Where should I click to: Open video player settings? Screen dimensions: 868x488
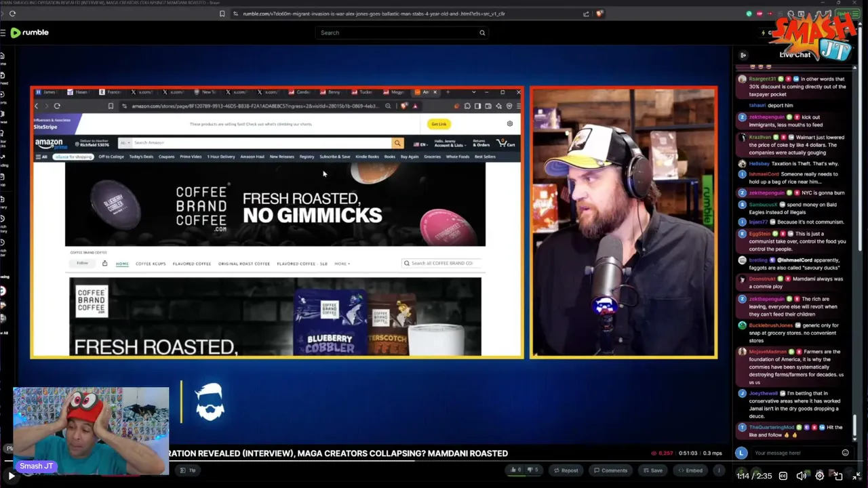(x=820, y=476)
